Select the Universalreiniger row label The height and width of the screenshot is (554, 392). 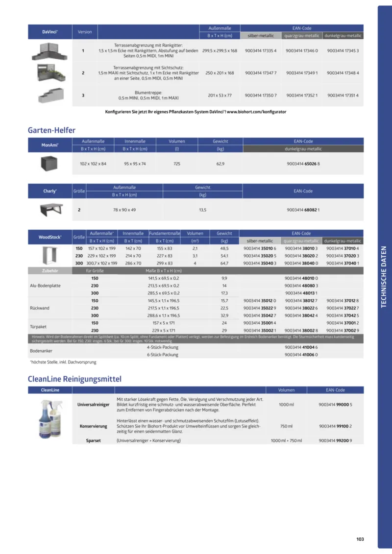coord(93,405)
